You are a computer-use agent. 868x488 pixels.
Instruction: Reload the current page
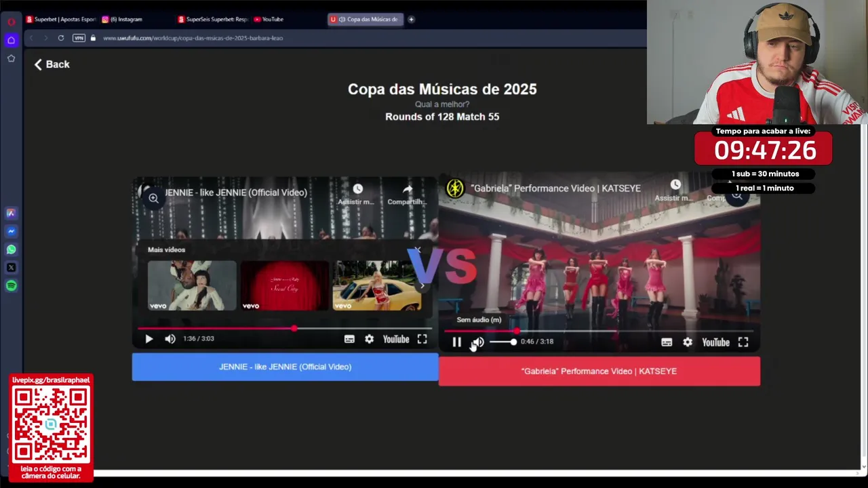coord(61,38)
